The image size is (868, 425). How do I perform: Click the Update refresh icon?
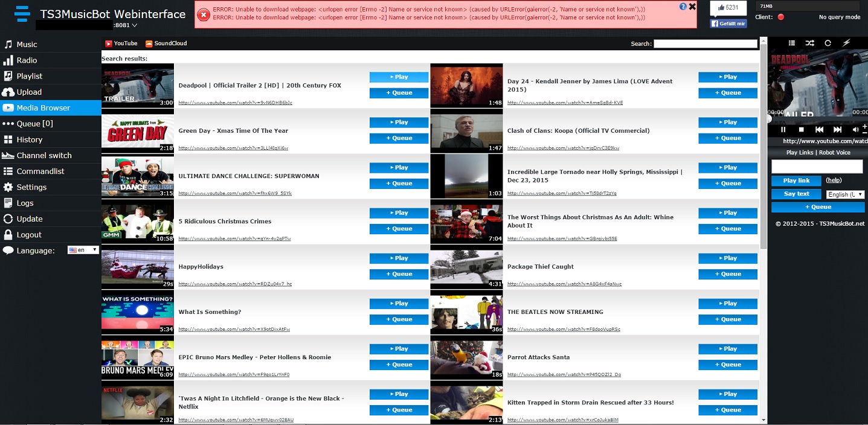tap(8, 219)
